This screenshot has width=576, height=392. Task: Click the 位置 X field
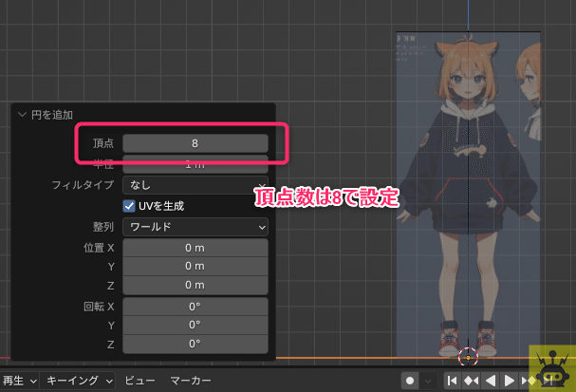pos(195,248)
